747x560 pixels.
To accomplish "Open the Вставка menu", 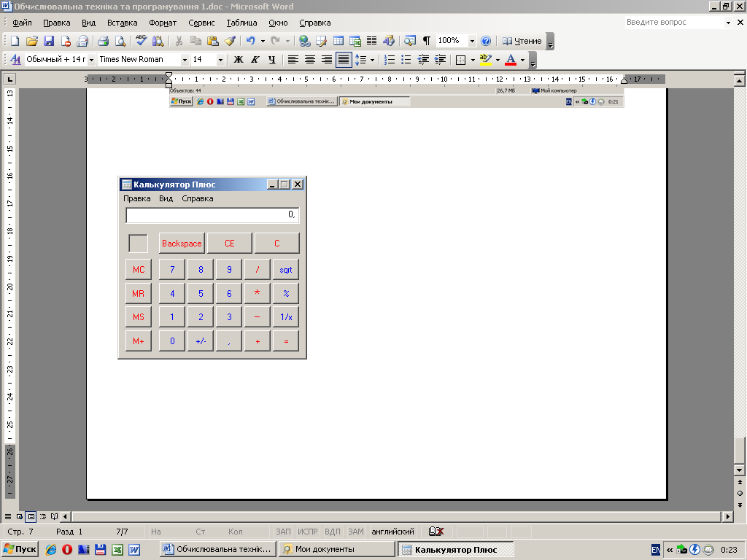I will click(122, 23).
